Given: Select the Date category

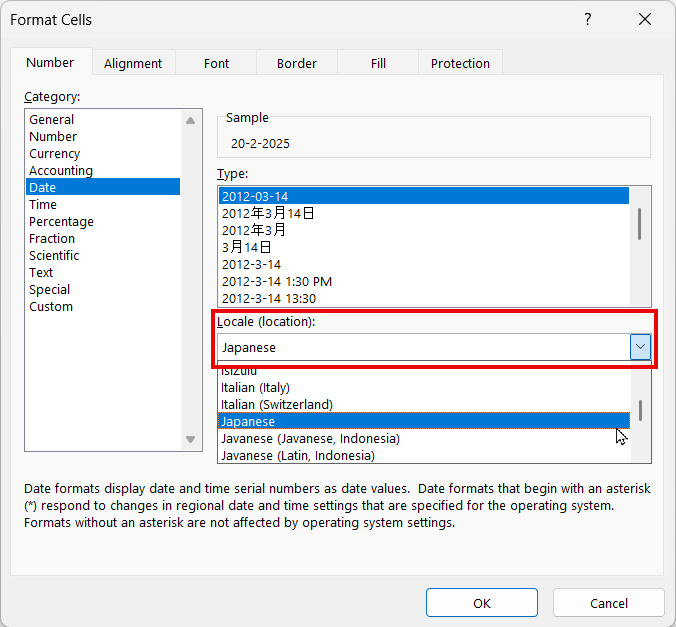Looking at the screenshot, I should point(103,187).
